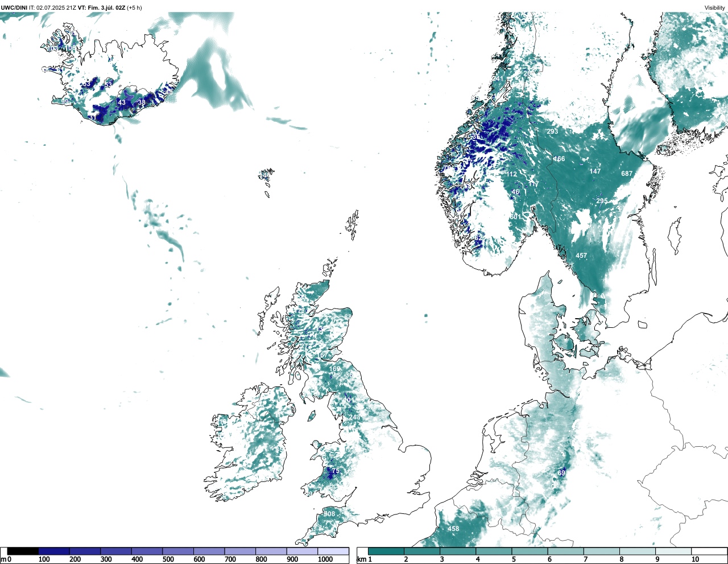Click the 169 value over southern Scotland
Viewport: 728px width, 564px height.
point(334,369)
